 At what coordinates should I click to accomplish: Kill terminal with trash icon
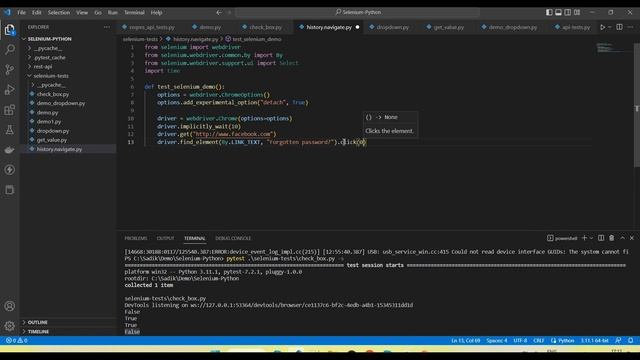[x=611, y=238]
